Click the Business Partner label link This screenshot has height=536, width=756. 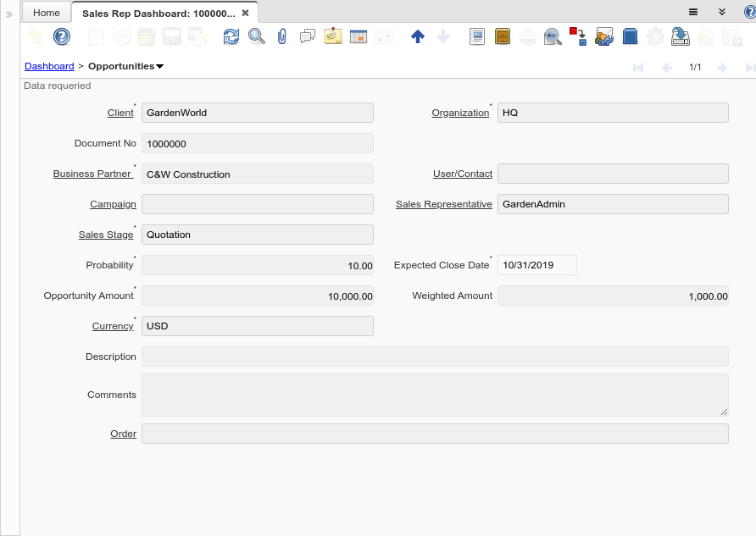[x=92, y=174]
